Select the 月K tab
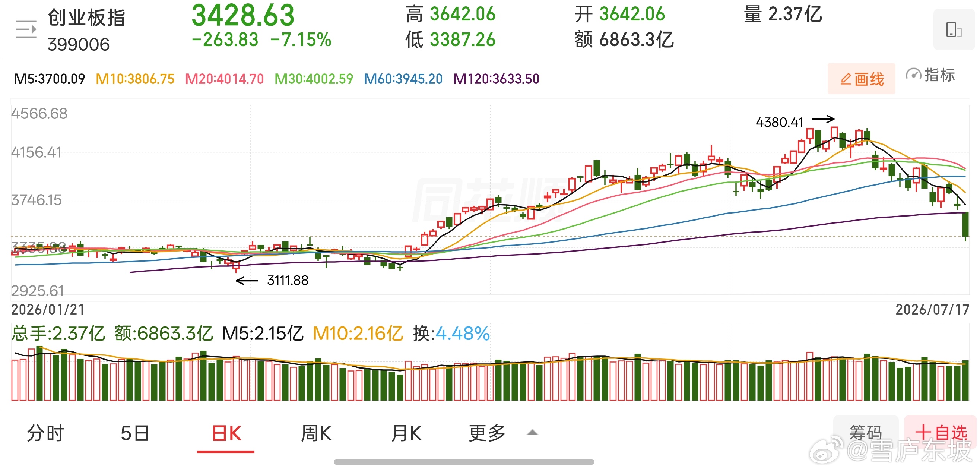 [406, 433]
